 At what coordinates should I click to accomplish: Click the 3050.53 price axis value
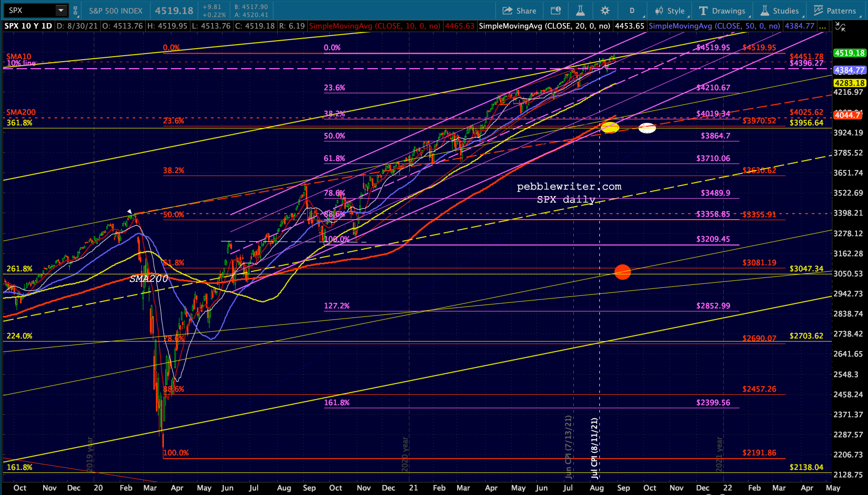pos(848,273)
